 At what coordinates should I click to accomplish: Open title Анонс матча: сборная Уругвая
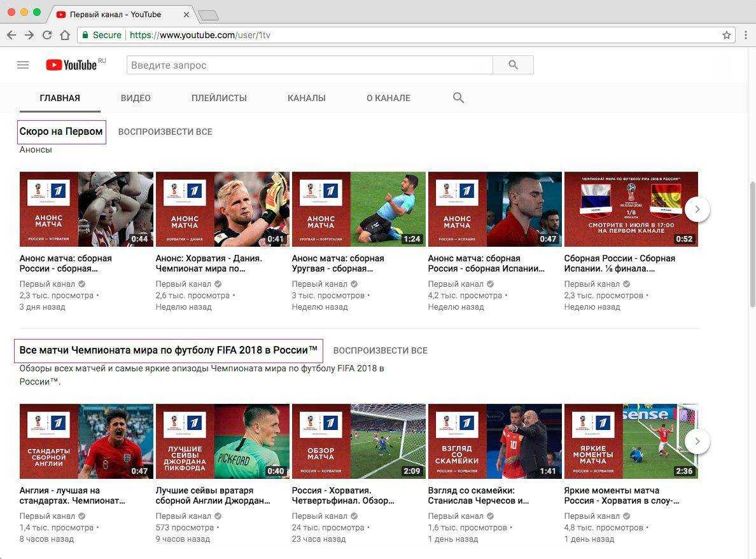point(338,263)
